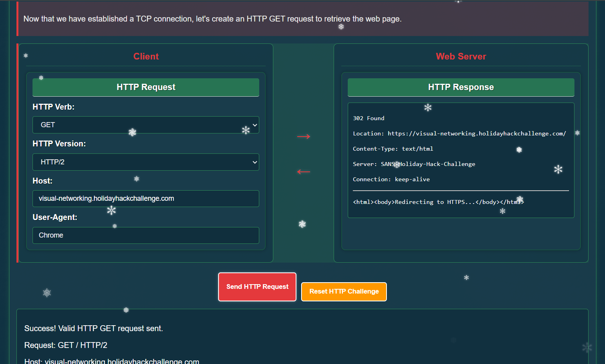Open the HTTP Verb dropdown showing GET
This screenshot has width=605, height=364.
(146, 125)
